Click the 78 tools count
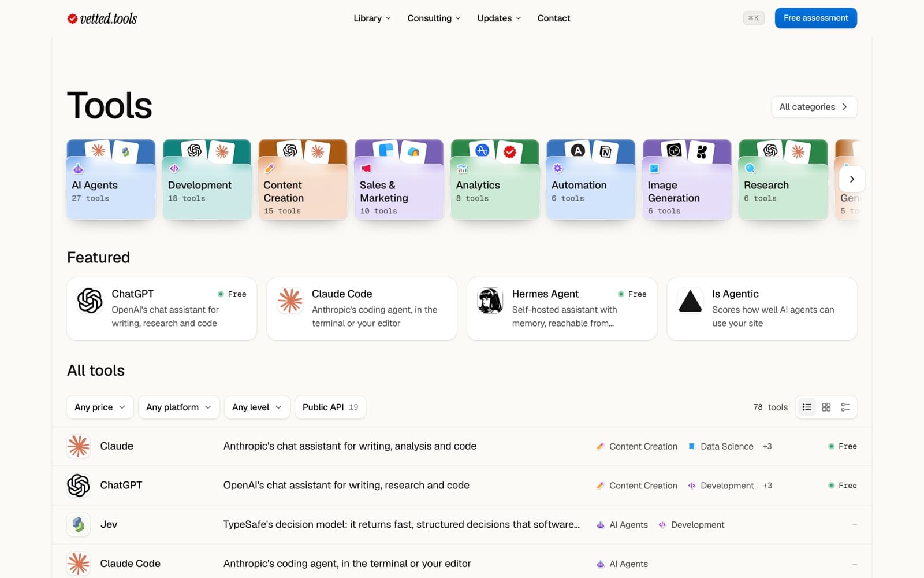The height and width of the screenshot is (578, 924). (770, 407)
